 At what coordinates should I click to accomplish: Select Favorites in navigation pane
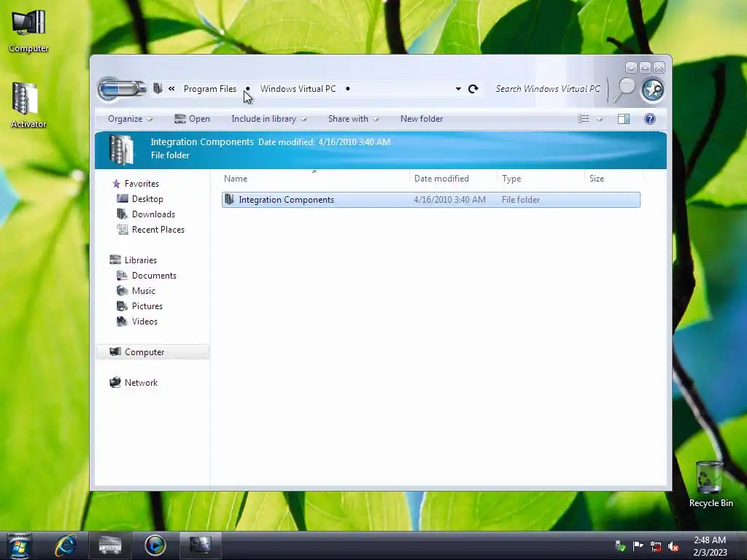pyautogui.click(x=142, y=184)
